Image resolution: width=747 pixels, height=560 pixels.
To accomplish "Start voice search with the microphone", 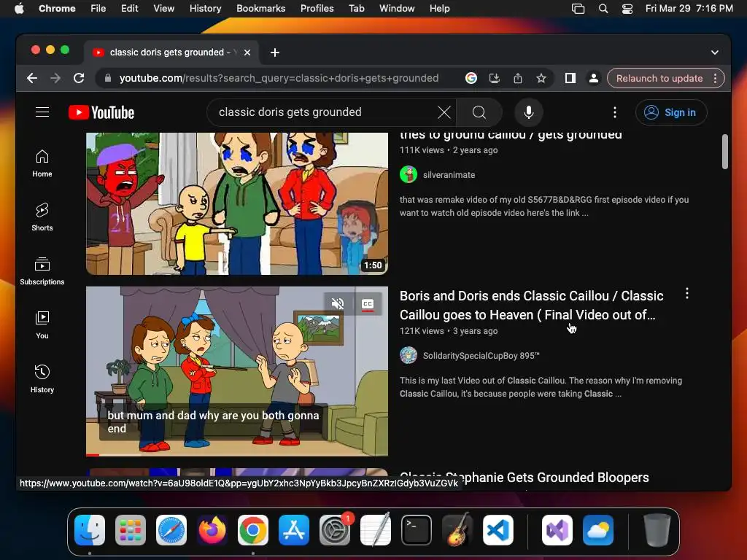I will (529, 112).
